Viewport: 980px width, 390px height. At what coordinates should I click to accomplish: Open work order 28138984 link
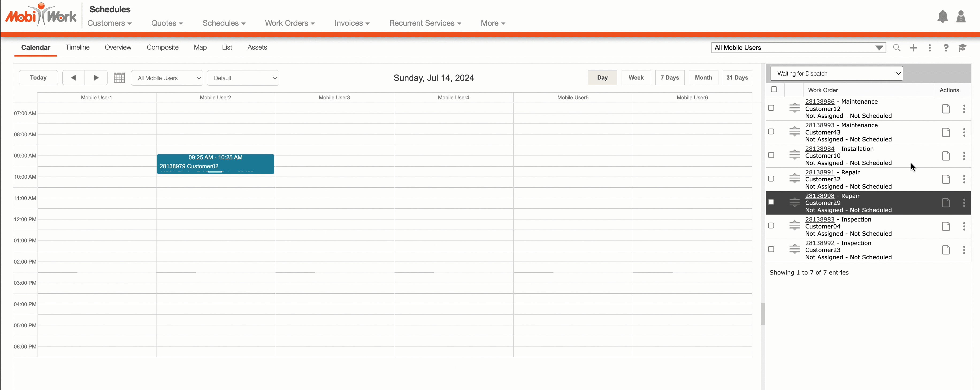click(x=820, y=149)
